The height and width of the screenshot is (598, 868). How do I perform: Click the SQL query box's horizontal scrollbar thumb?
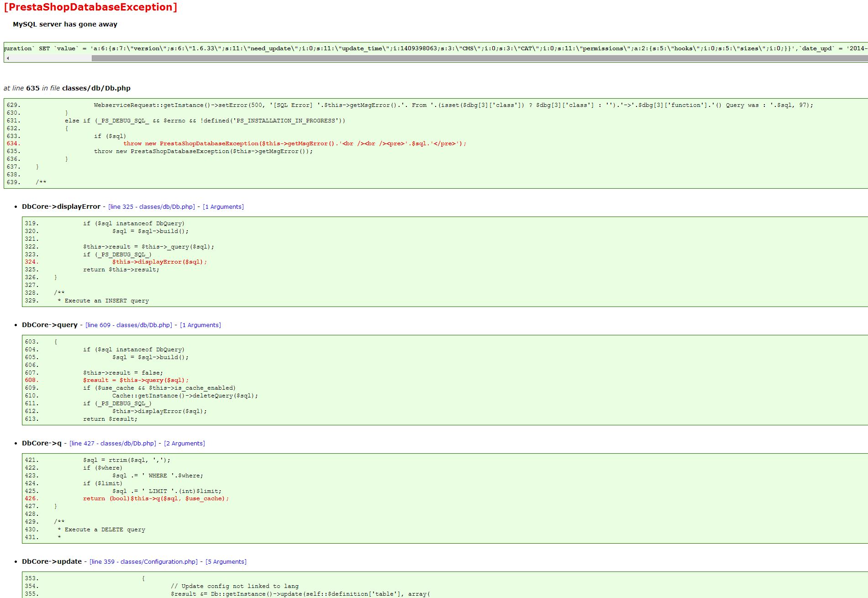(479, 58)
